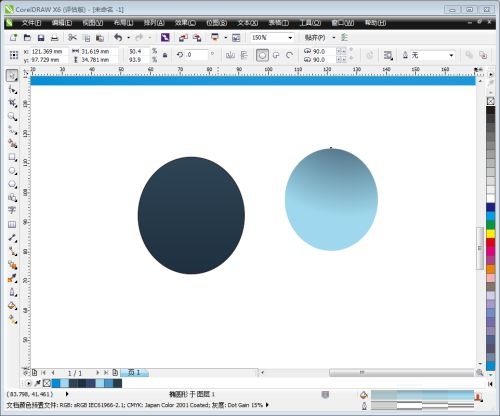Click the yellow swatch in color palette

(x=491, y=234)
